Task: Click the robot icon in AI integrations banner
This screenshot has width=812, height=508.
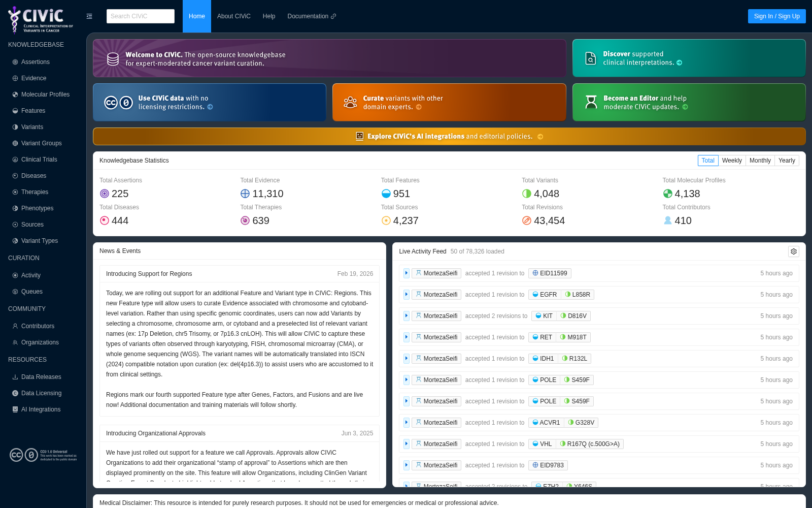Action: (x=359, y=136)
